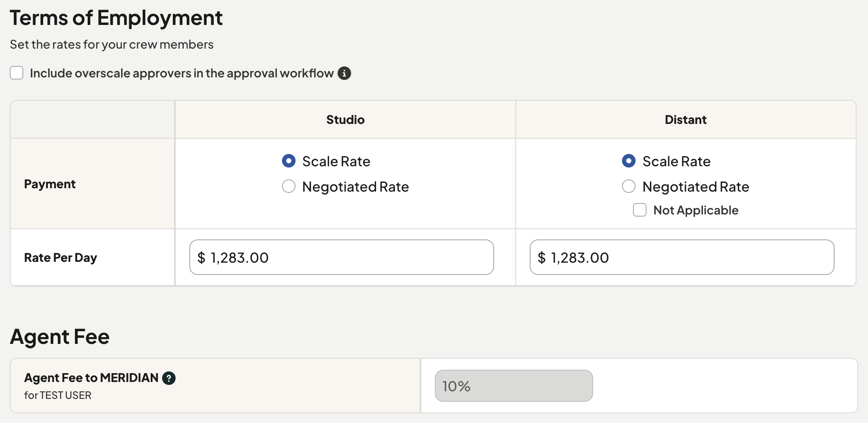Check the Not Applicable checkbox
Image resolution: width=868 pixels, height=423 pixels.
pos(640,210)
